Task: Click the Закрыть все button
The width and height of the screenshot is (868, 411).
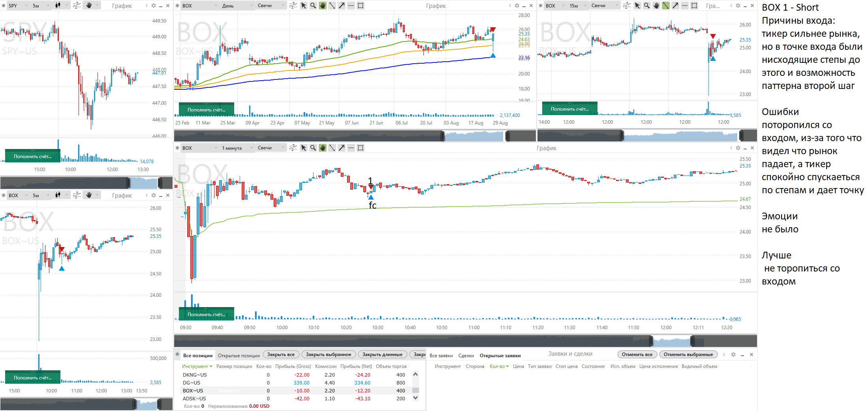Action: (281, 354)
